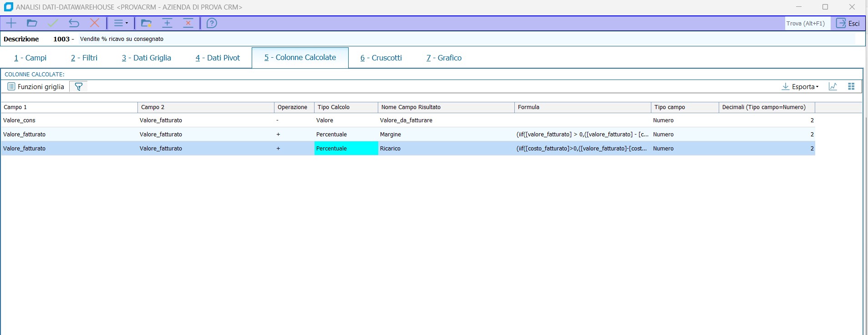Switch to the 4 - Dati Pivot tab
The height and width of the screenshot is (335, 868).
tap(218, 58)
